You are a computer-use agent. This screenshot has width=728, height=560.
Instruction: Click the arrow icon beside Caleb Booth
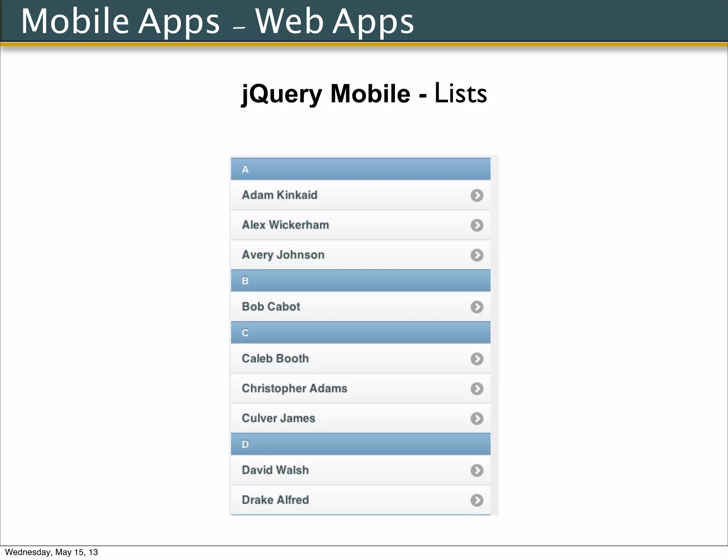(477, 359)
